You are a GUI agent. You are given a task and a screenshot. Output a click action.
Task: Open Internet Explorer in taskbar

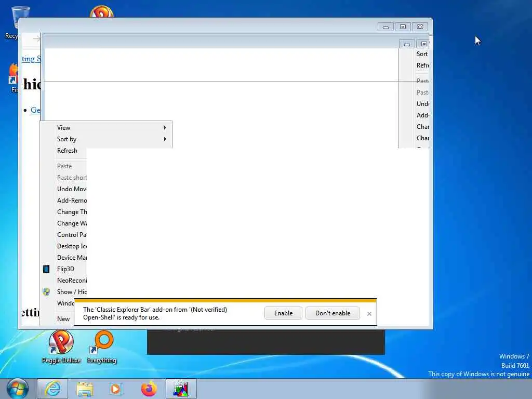tap(52, 389)
